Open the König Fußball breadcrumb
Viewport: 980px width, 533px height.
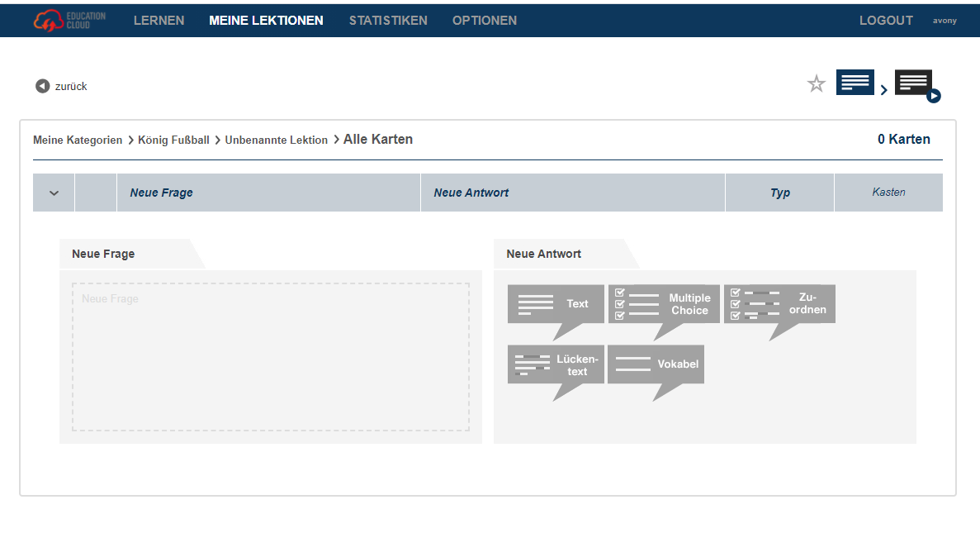[173, 140]
